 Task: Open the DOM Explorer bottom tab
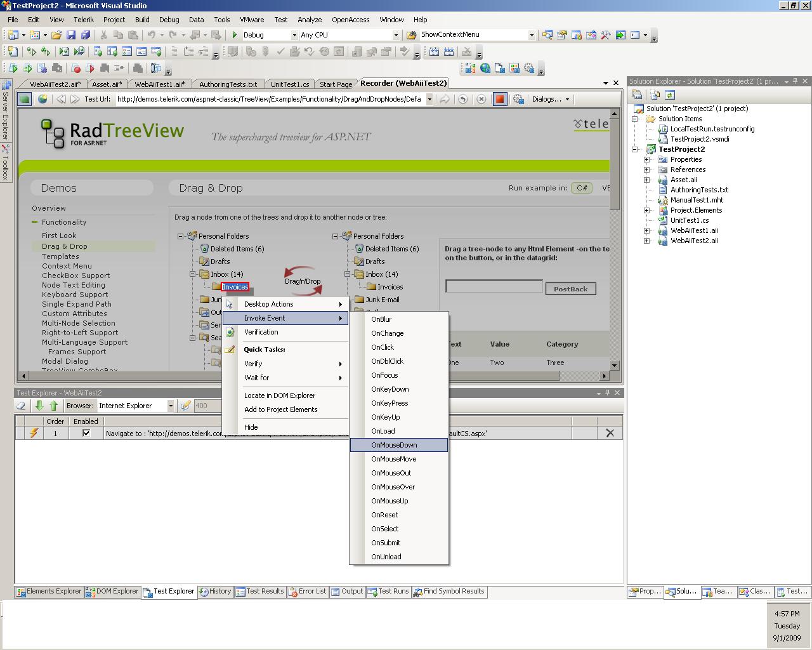(112, 592)
